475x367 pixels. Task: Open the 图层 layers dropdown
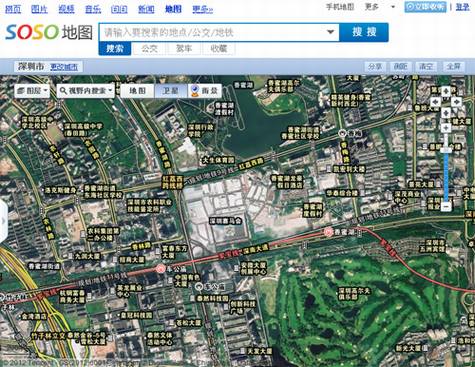click(32, 91)
